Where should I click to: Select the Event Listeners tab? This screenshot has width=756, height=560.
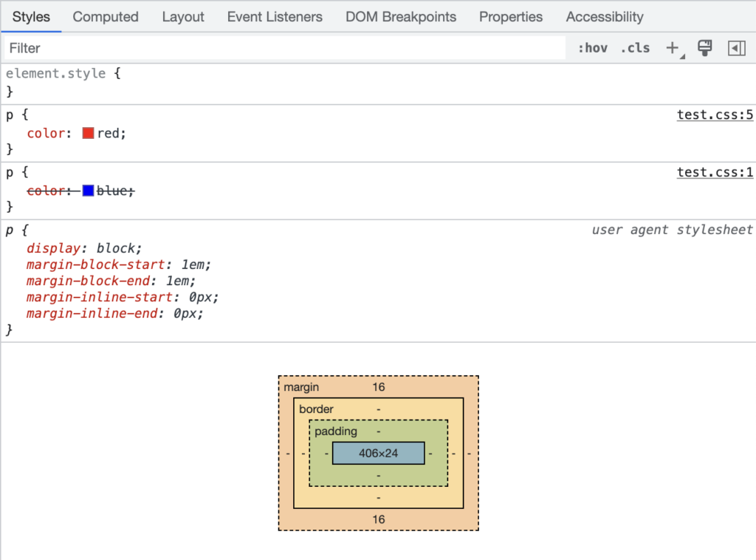[x=275, y=16]
